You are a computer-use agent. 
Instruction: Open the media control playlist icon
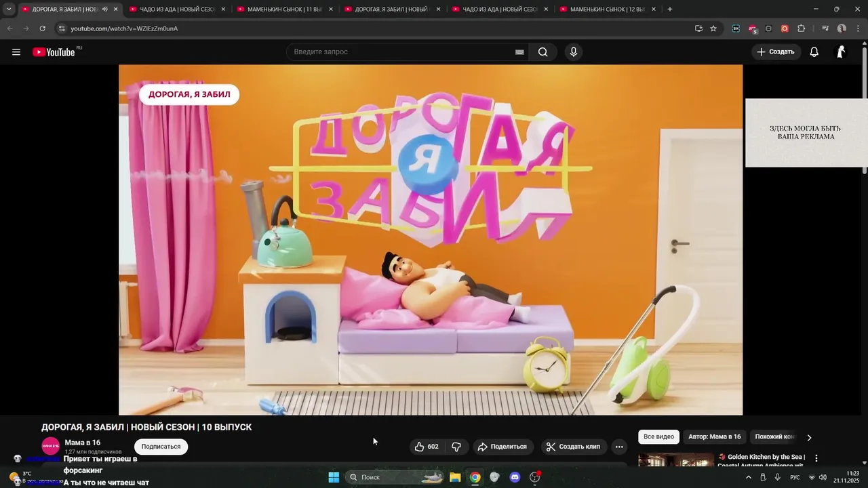coord(825,28)
